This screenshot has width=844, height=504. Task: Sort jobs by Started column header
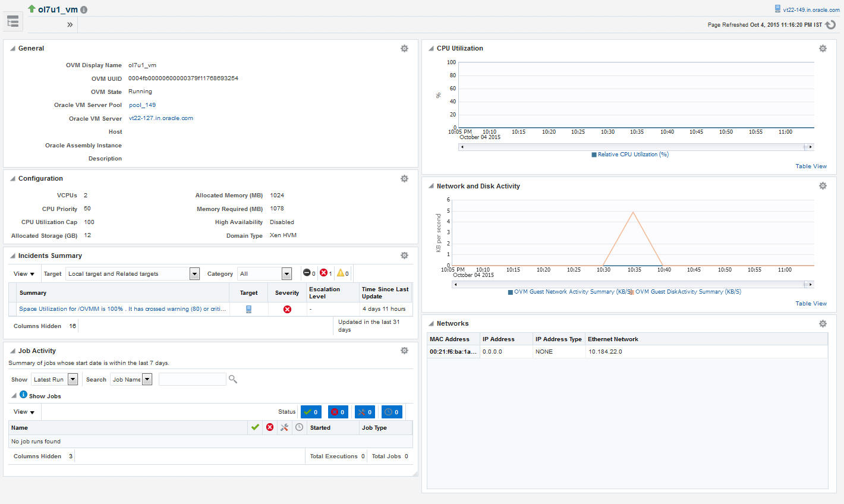332,427
